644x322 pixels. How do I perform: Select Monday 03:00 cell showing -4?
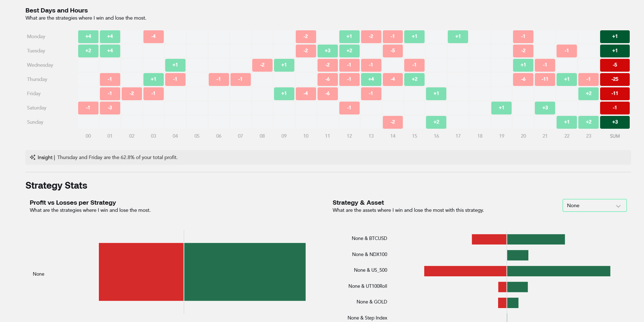tap(153, 36)
